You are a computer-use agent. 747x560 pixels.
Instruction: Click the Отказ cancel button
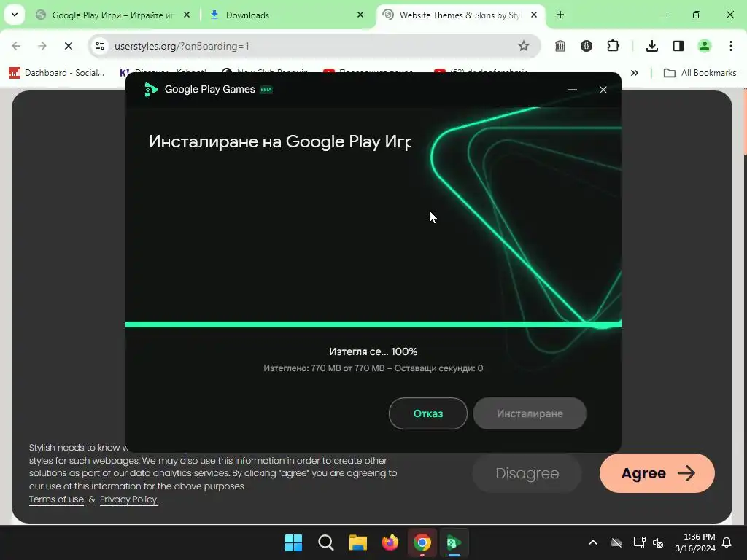pyautogui.click(x=427, y=413)
